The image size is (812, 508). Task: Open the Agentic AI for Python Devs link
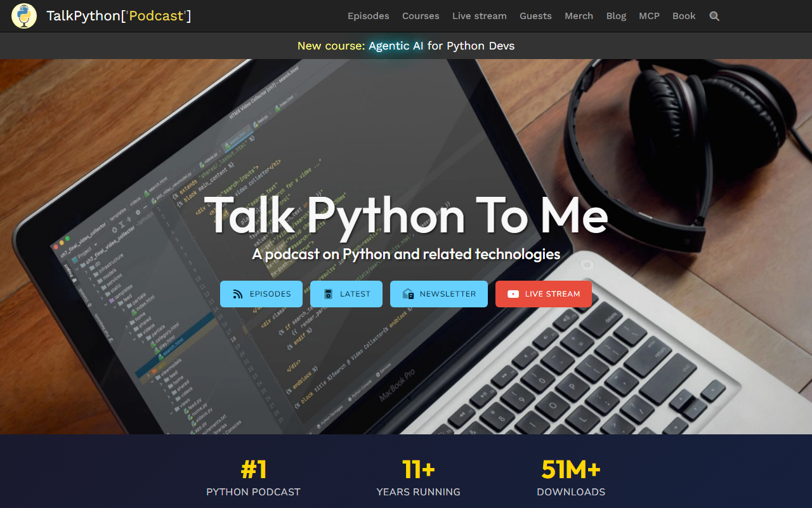point(442,46)
